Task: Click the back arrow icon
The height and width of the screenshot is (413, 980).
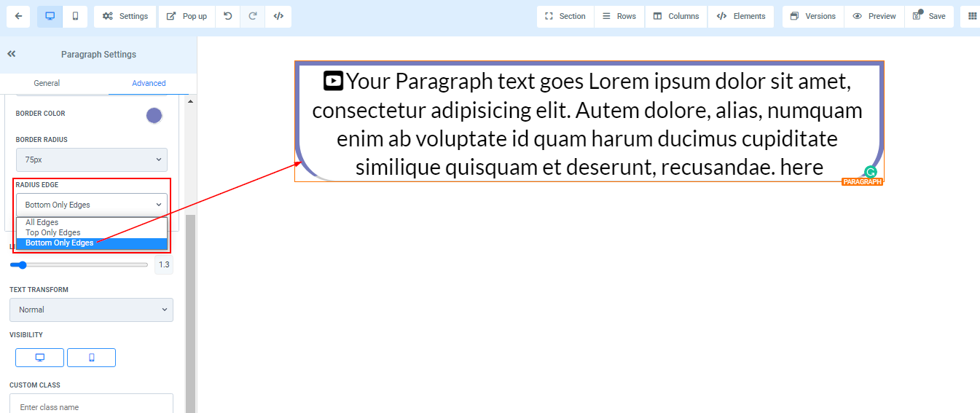Action: (18, 16)
